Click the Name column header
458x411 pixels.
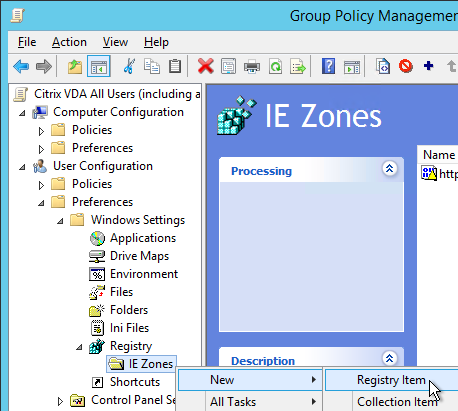(x=438, y=155)
